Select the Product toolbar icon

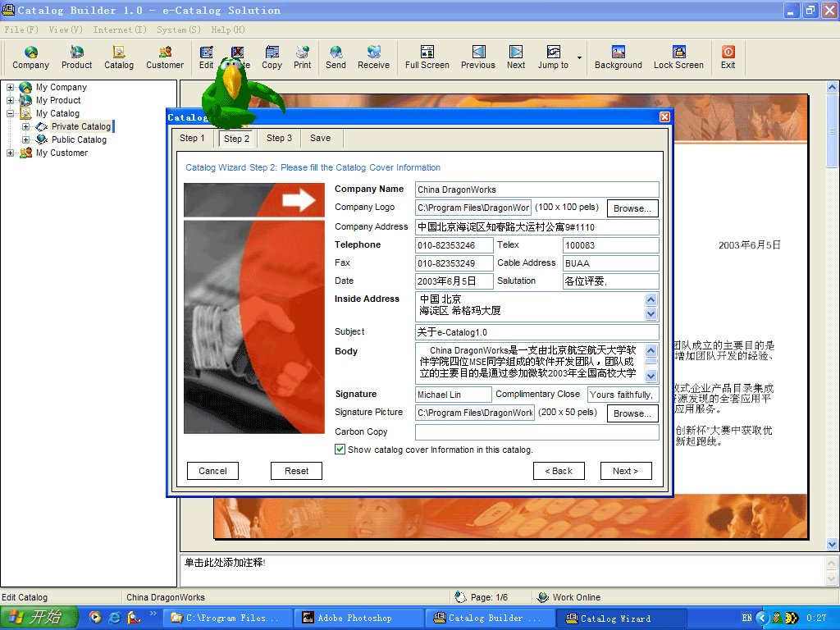pos(76,58)
